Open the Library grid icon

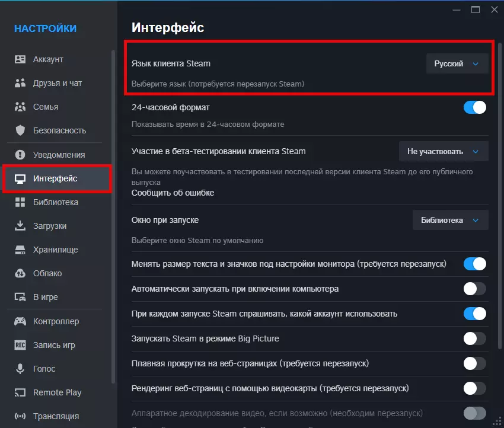pos(20,202)
